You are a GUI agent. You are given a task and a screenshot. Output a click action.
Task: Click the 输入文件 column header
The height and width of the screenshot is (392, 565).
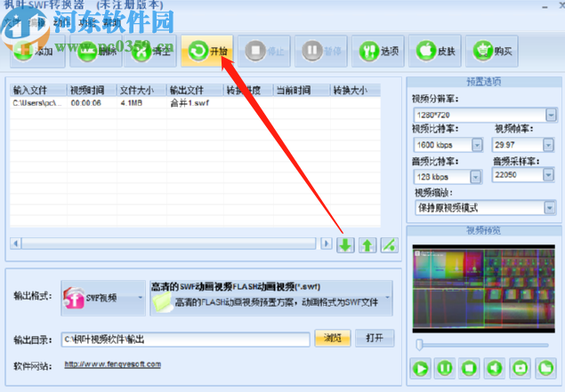(x=38, y=90)
